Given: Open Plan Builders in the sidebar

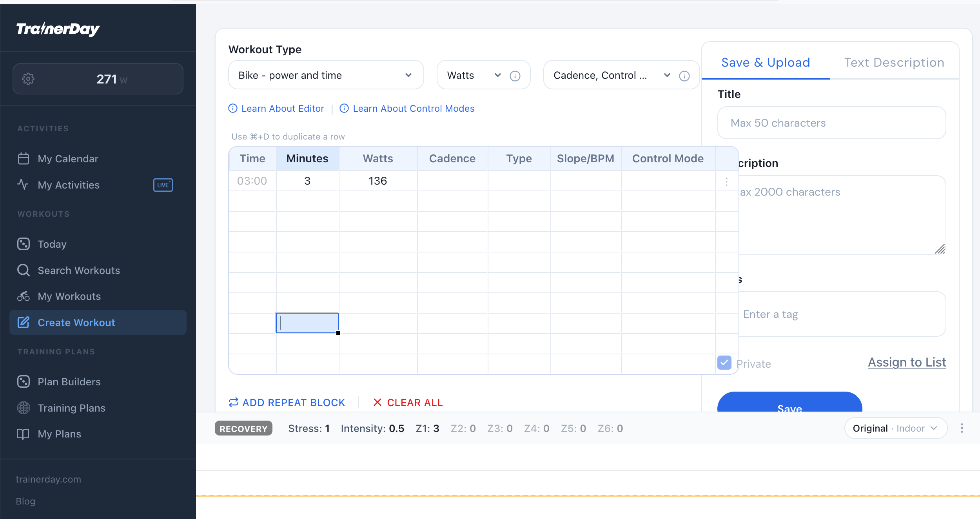Looking at the screenshot, I should (69, 381).
